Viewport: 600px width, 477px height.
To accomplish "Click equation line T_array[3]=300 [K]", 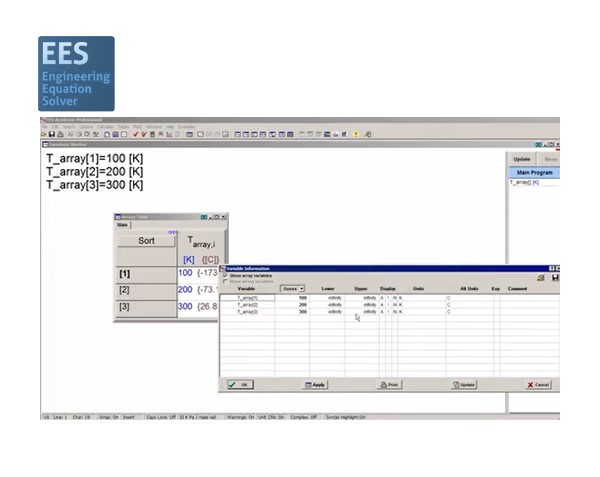I will [x=95, y=185].
